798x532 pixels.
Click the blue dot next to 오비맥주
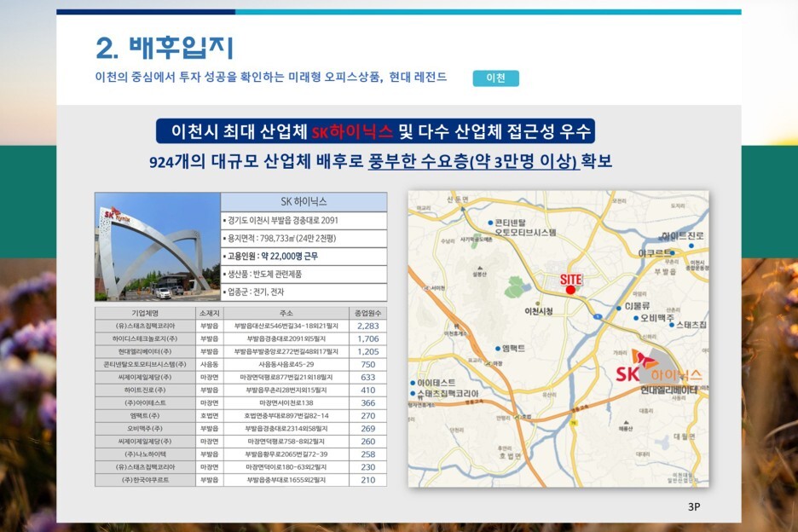(636, 318)
